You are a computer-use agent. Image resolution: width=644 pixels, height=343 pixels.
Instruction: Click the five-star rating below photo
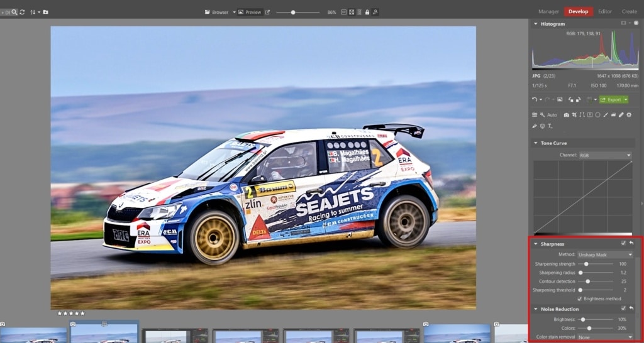click(x=71, y=313)
